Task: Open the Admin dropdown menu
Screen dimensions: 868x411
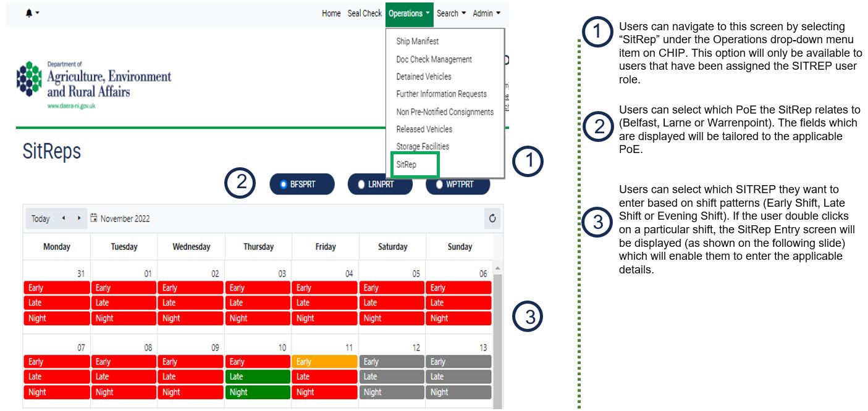Action: 486,14
